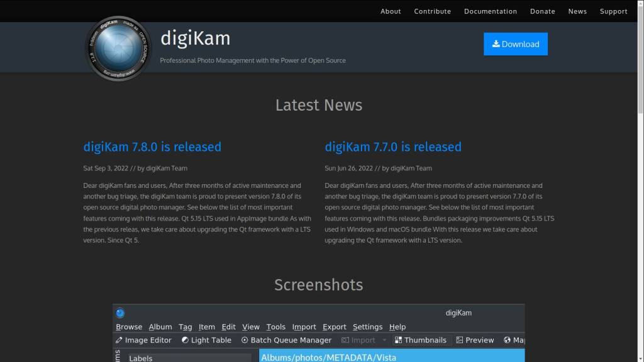The width and height of the screenshot is (644, 362).
Task: Click the 7.8.0 release summary paragraph
Action: coord(197,212)
